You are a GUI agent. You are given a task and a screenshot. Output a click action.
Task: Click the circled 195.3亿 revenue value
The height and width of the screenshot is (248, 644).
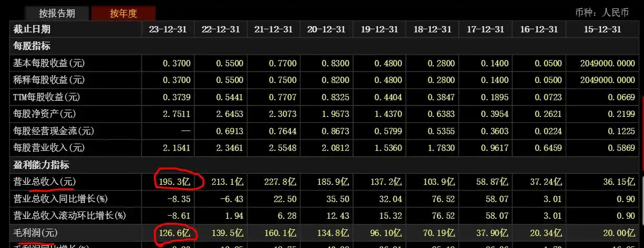(x=175, y=182)
